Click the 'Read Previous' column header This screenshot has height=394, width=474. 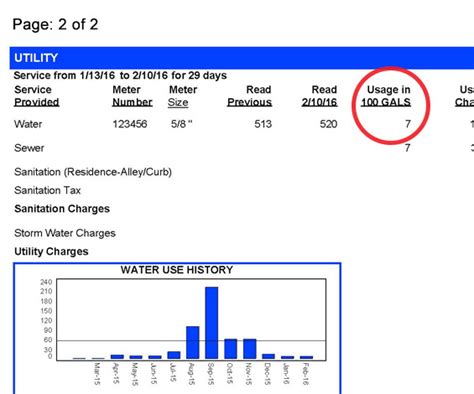pos(249,96)
